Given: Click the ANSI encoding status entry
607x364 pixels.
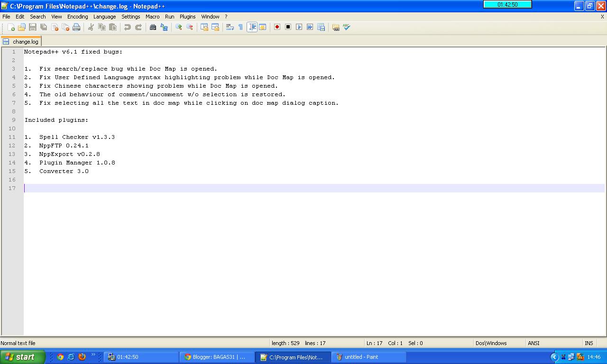Looking at the screenshot, I should 533,343.
